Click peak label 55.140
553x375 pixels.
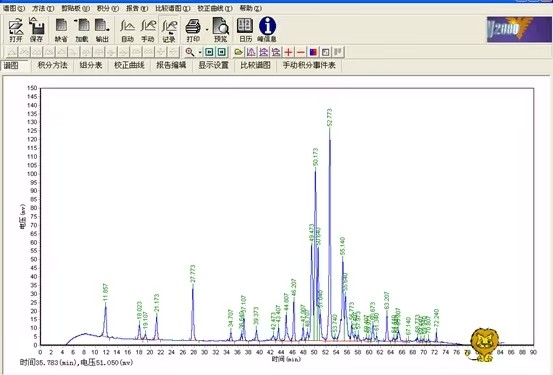pos(342,246)
